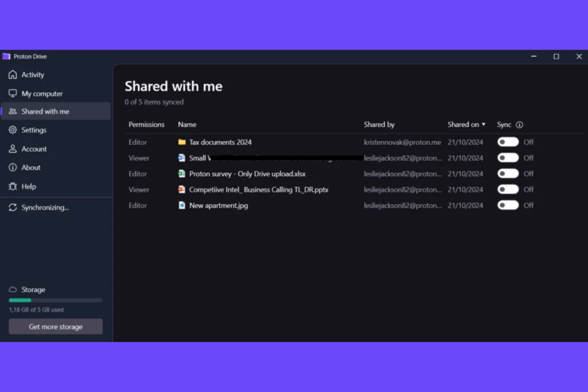
Task: Click the Proton Drive logo icon in title bar
Action: (6, 56)
